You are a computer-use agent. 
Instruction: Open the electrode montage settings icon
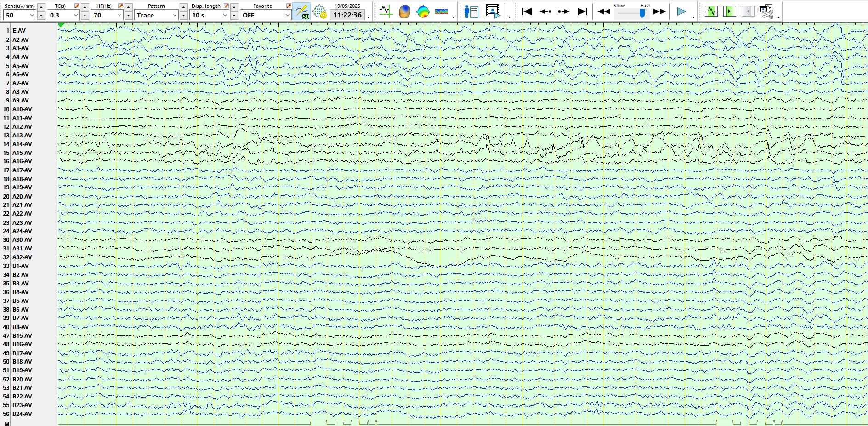(x=320, y=11)
